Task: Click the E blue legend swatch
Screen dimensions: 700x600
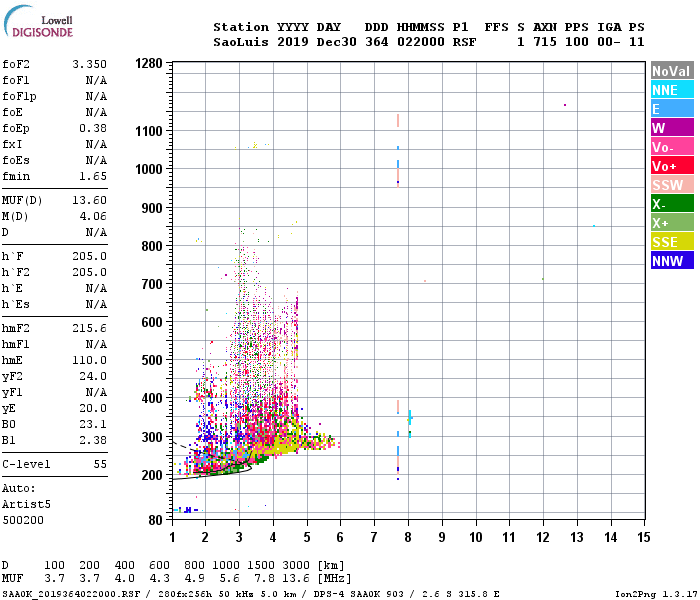Action: (672, 109)
